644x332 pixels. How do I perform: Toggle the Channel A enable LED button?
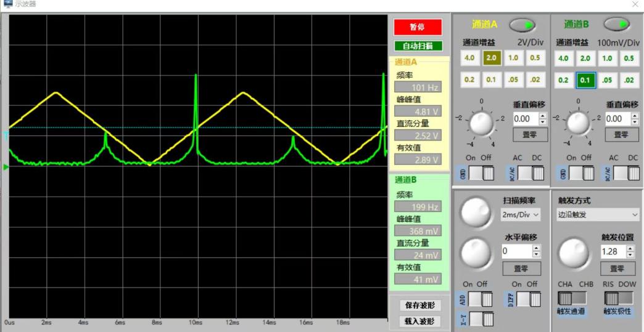point(521,25)
